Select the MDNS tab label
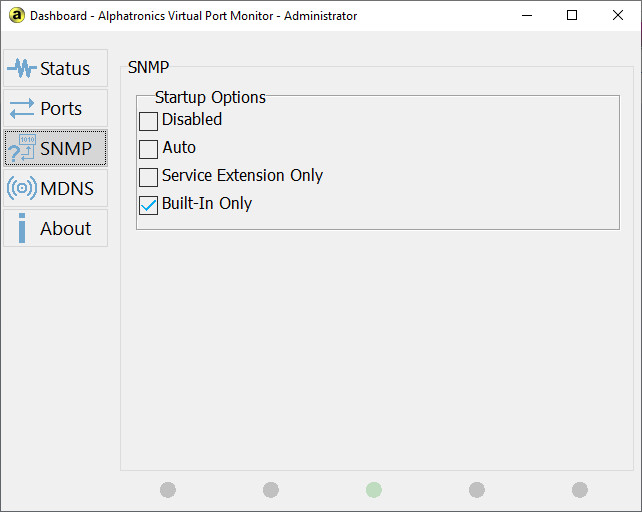642x512 pixels. [x=67, y=188]
